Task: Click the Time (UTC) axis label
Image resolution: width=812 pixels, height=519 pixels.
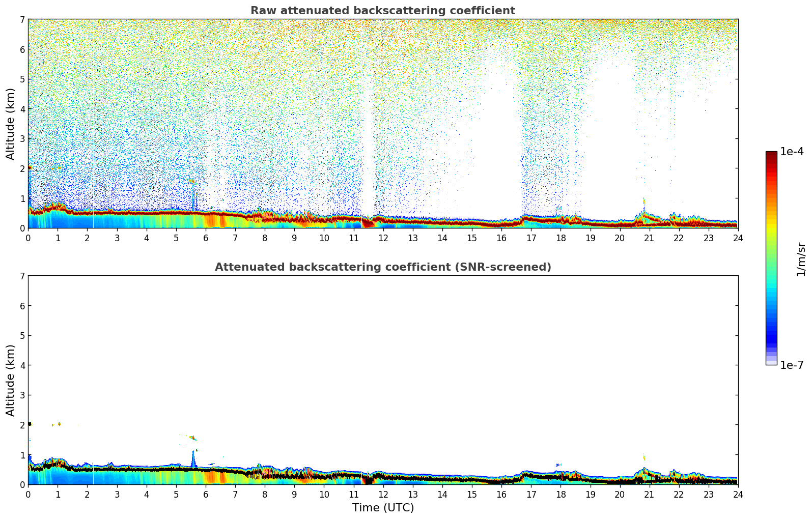Action: [383, 508]
